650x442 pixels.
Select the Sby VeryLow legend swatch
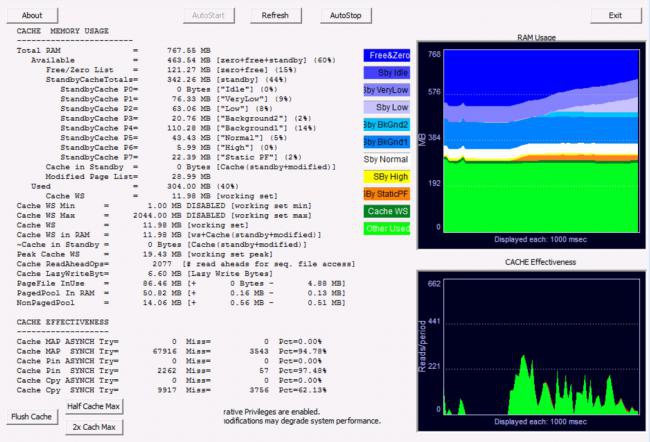point(386,89)
